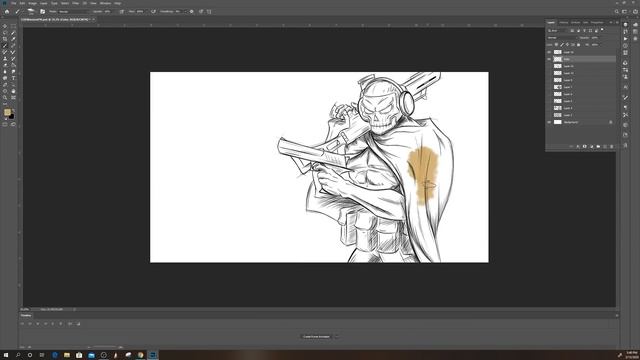The height and width of the screenshot is (360, 640).
Task: Open the brush Mode dropdown
Action: coord(74,11)
